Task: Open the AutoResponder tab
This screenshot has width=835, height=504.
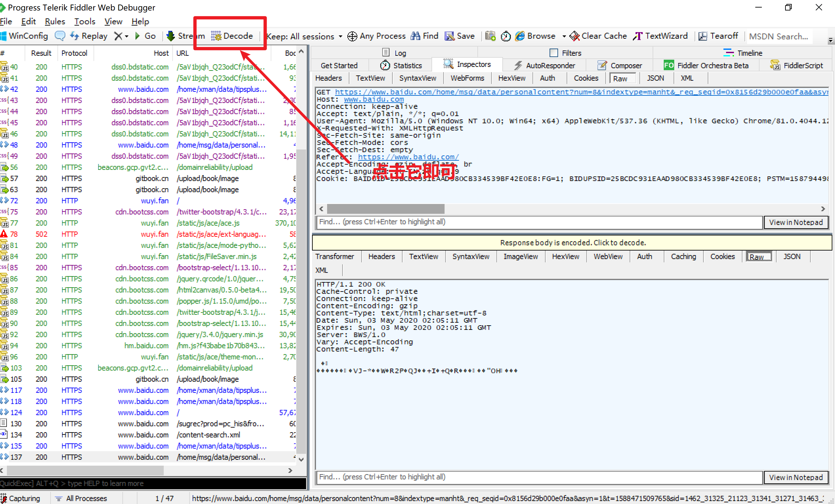Action: click(x=545, y=65)
